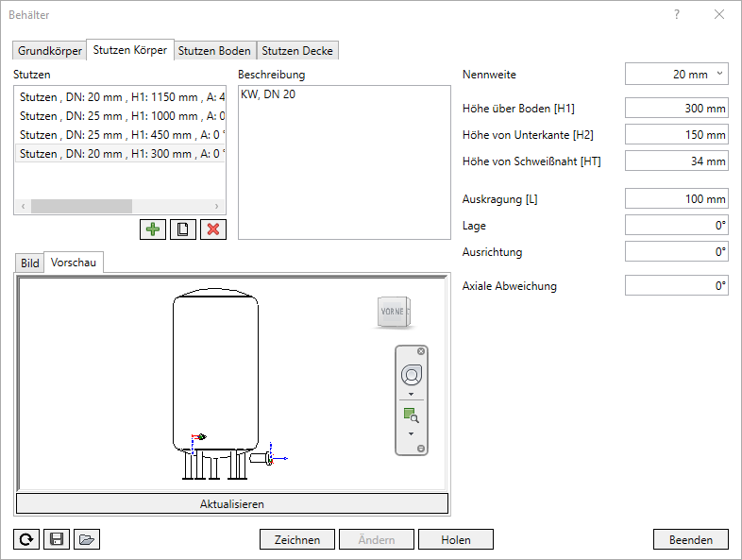Viewport: 742px width, 560px height.
Task: Delete the selected Stutzen with the red X icon
Action: click(213, 229)
